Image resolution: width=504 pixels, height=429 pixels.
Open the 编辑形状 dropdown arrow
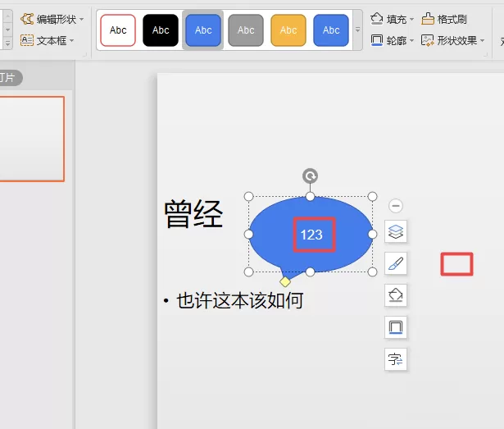[82, 20]
